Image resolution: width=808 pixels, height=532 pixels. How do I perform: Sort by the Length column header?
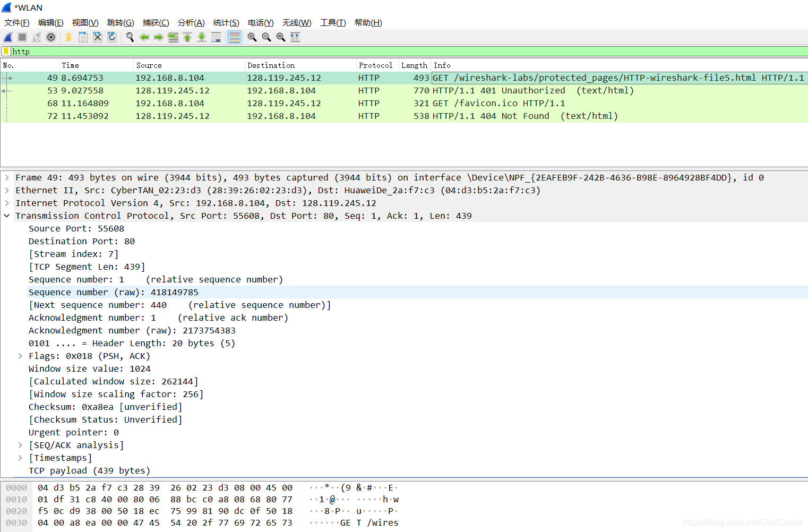click(x=414, y=65)
